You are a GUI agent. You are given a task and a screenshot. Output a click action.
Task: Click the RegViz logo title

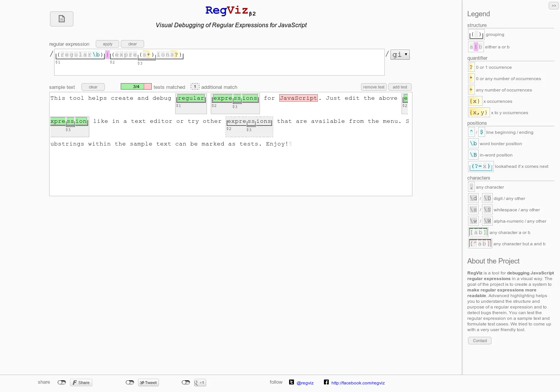coord(230,11)
